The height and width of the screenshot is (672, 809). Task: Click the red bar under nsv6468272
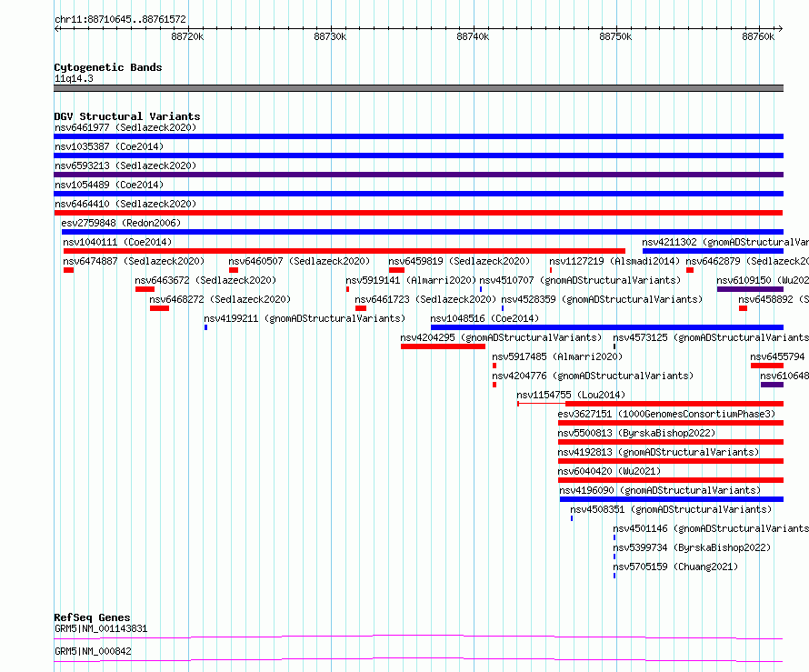pos(159,308)
